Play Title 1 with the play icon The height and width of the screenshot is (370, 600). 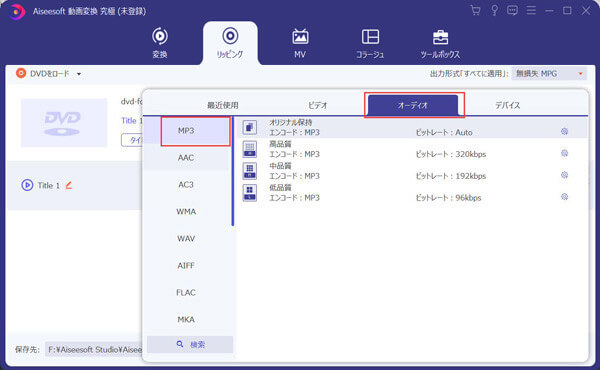point(27,185)
